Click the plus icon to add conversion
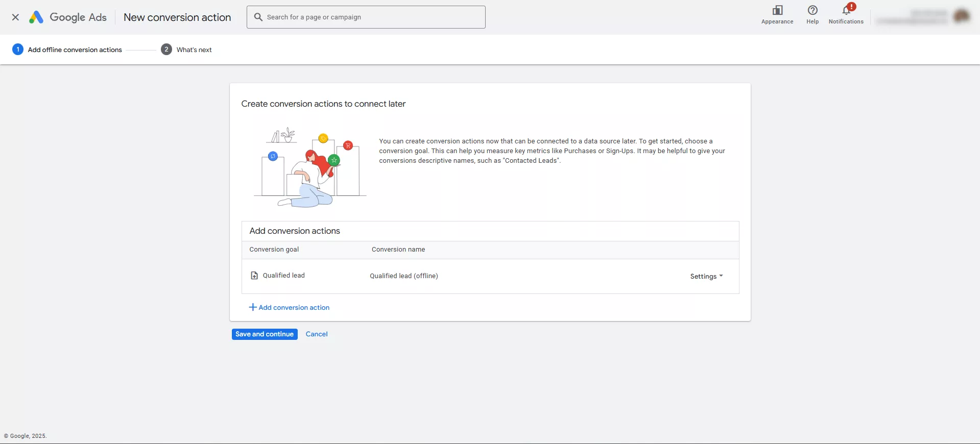 pos(252,307)
